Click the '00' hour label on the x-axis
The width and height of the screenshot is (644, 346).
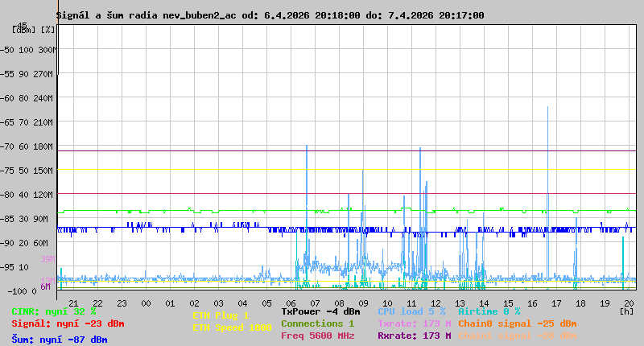(x=147, y=303)
